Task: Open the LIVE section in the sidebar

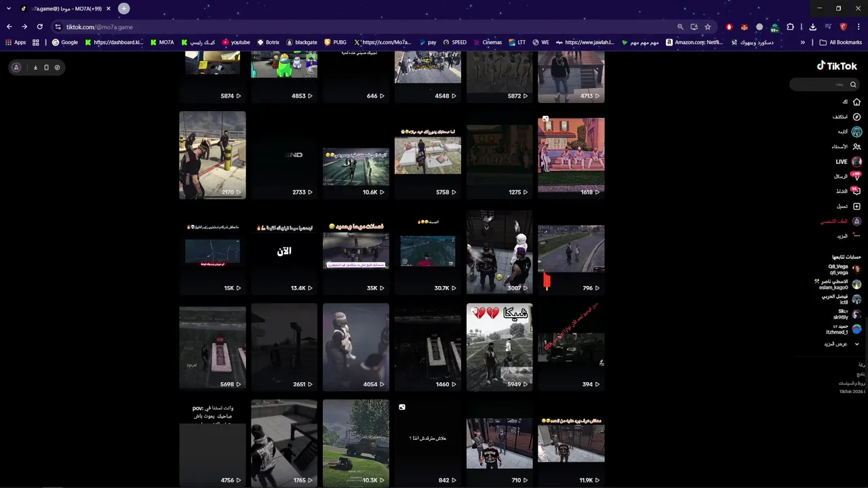Action: tap(849, 161)
